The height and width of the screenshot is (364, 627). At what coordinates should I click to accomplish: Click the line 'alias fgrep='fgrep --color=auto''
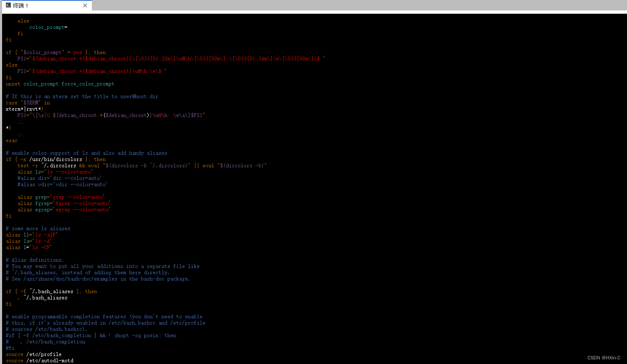click(64, 203)
